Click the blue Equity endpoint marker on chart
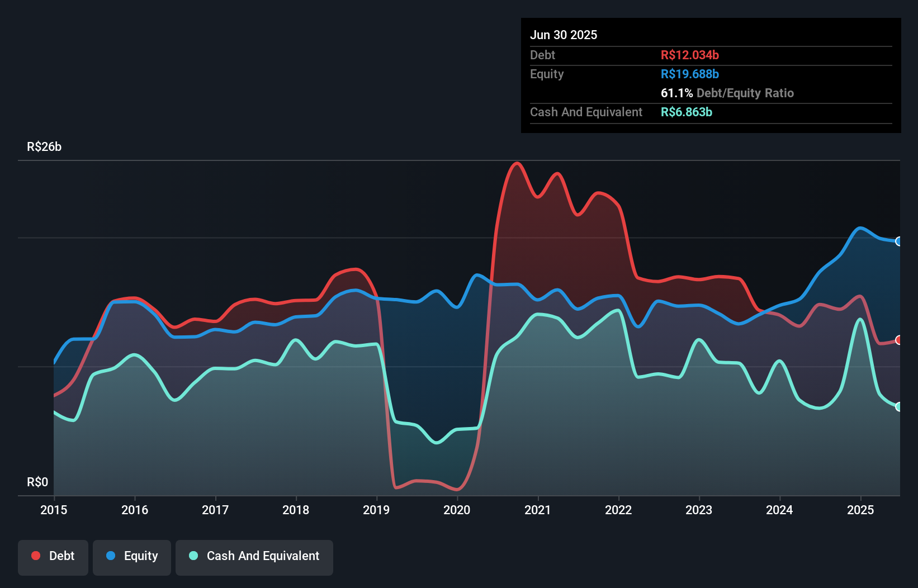 click(898, 241)
